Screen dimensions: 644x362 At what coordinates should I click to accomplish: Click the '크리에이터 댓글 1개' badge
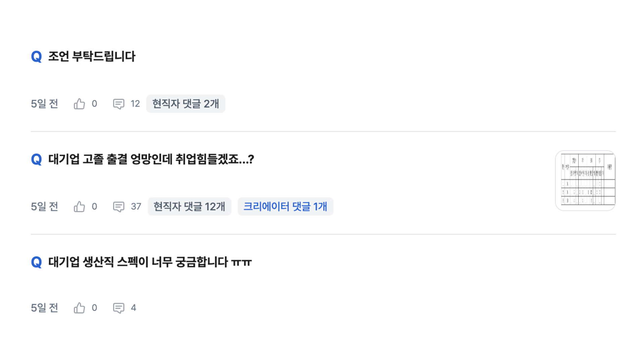pos(285,206)
